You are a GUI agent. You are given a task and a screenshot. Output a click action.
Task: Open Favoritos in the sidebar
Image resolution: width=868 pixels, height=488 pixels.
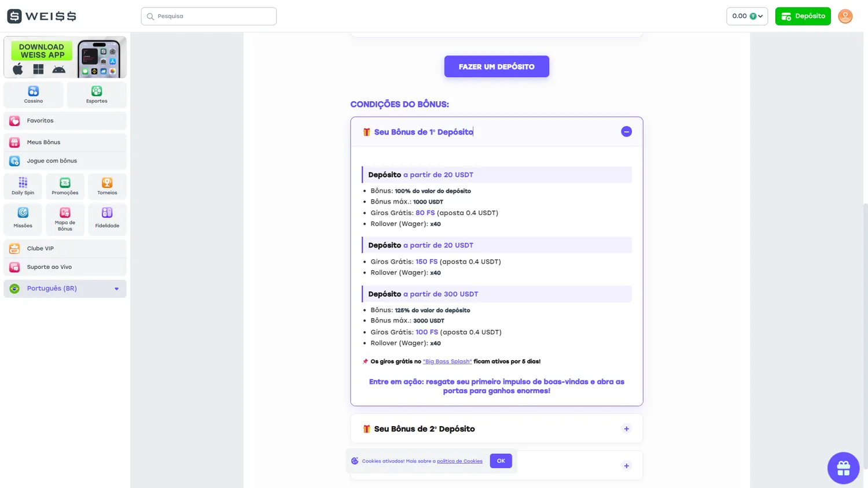coord(65,121)
